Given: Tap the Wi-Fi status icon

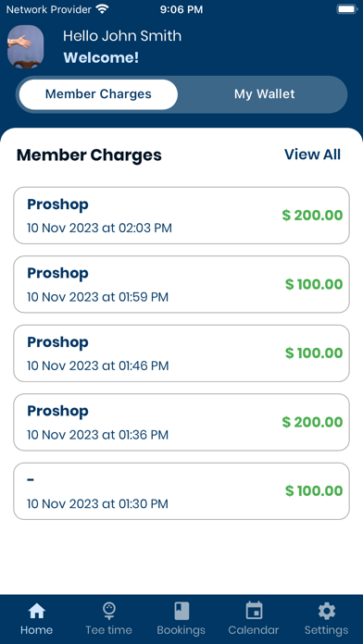Looking at the screenshot, I should 102,9.
